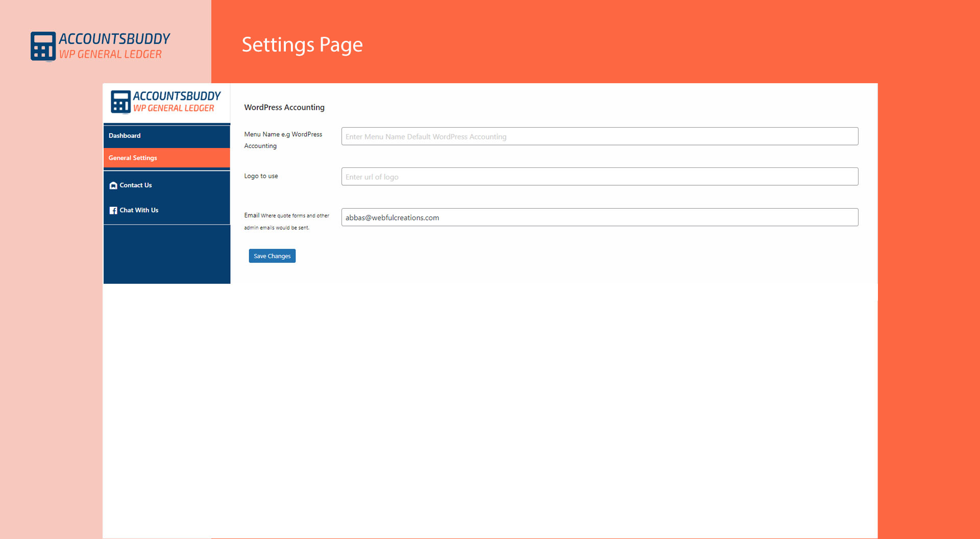This screenshot has width=980, height=539.
Task: Click the Contact Us headset icon
Action: 113,186
